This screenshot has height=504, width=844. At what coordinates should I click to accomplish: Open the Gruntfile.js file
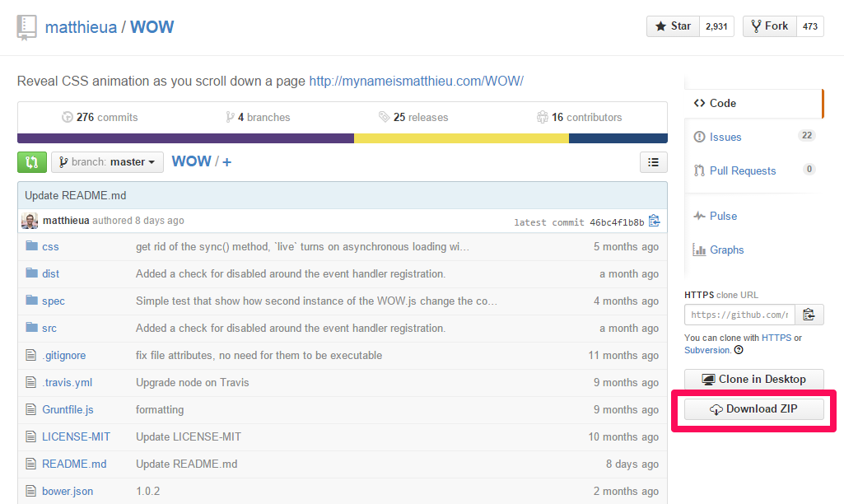point(68,410)
